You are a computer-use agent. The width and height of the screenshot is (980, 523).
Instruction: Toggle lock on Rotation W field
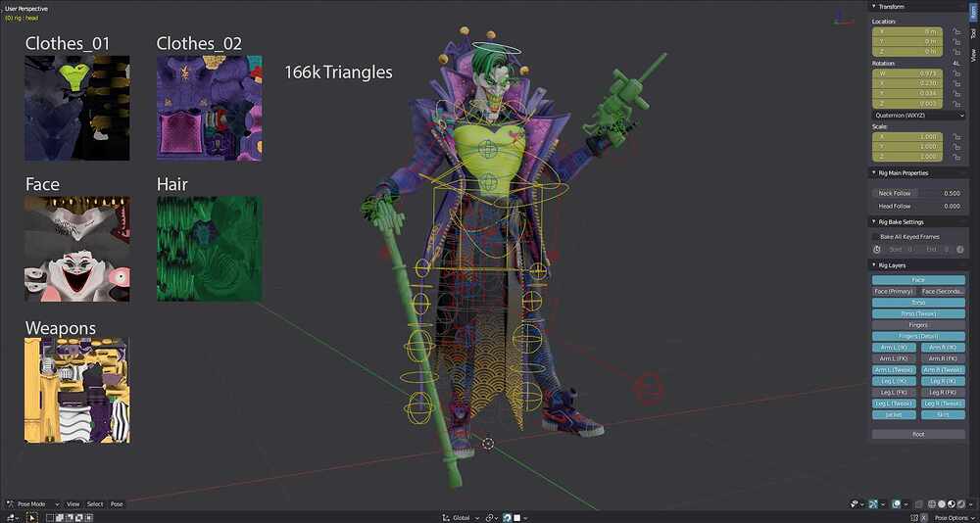tap(956, 73)
